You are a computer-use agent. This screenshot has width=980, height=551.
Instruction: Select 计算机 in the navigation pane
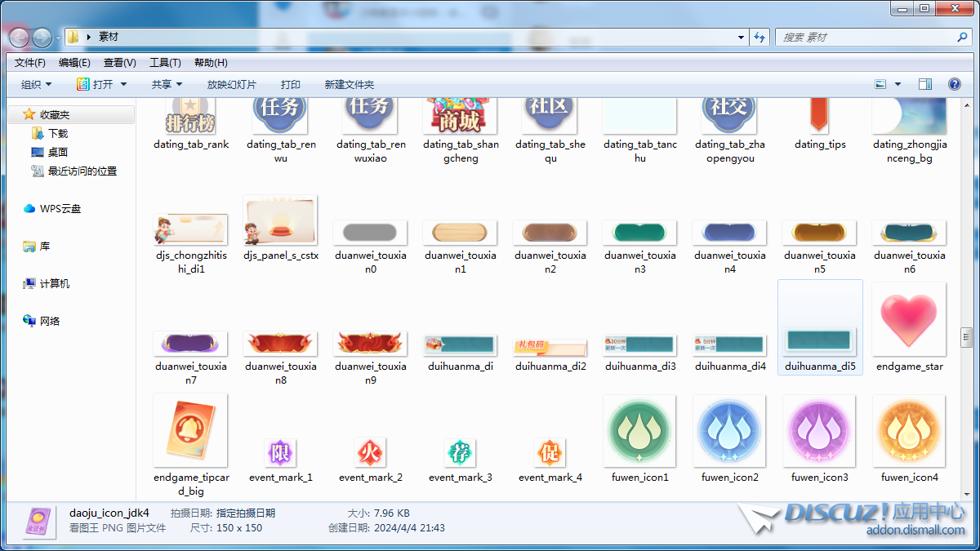(x=54, y=284)
